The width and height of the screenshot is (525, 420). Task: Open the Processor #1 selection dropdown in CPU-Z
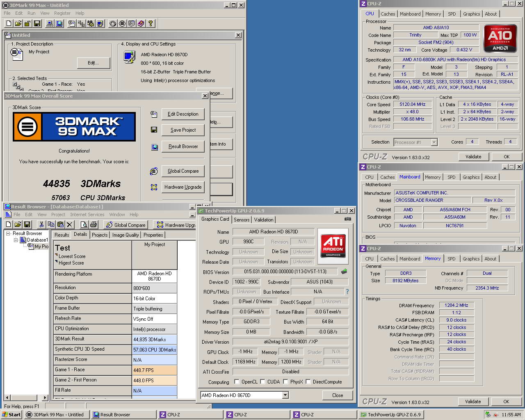[x=434, y=142]
